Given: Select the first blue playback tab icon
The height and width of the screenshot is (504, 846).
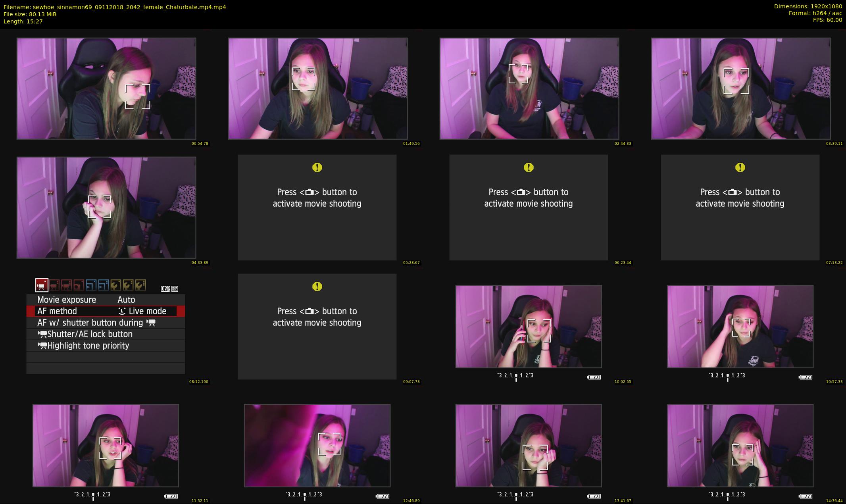Looking at the screenshot, I should click(91, 285).
